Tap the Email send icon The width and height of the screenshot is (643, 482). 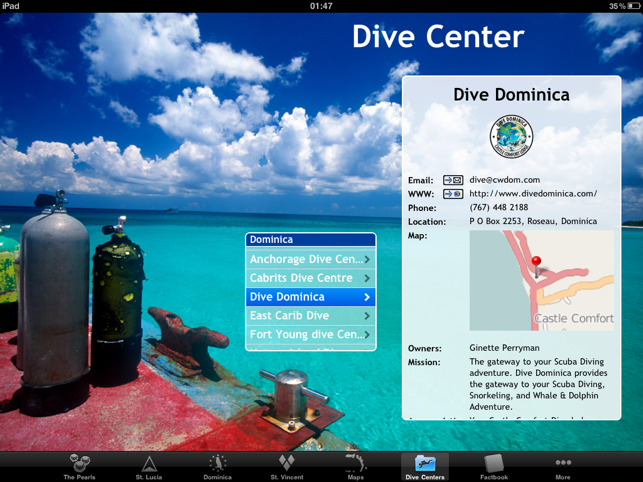[x=453, y=180]
